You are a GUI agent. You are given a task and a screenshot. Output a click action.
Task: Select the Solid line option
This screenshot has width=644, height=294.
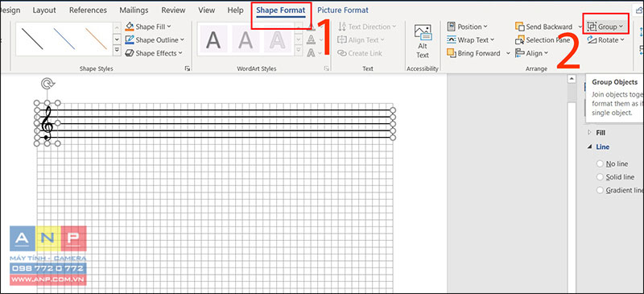click(x=600, y=177)
